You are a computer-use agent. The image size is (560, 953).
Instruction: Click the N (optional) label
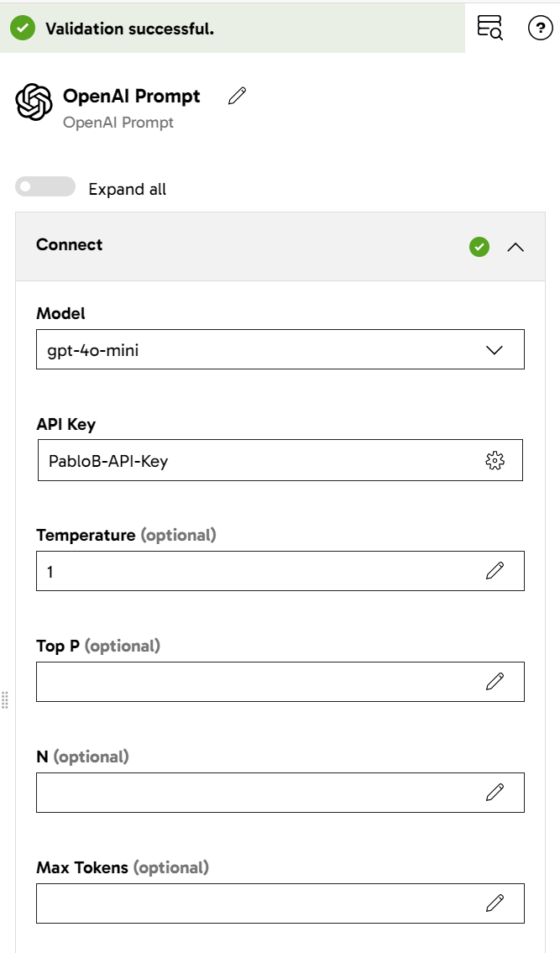82,756
